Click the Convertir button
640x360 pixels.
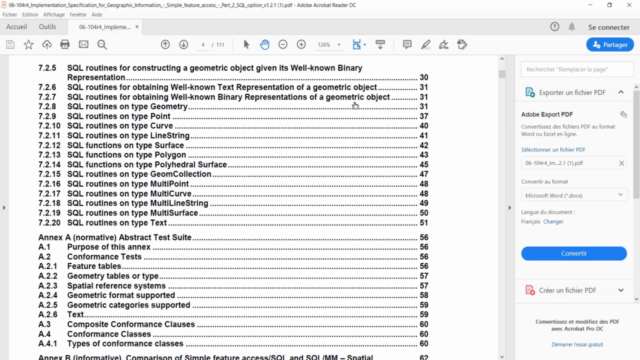574,253
